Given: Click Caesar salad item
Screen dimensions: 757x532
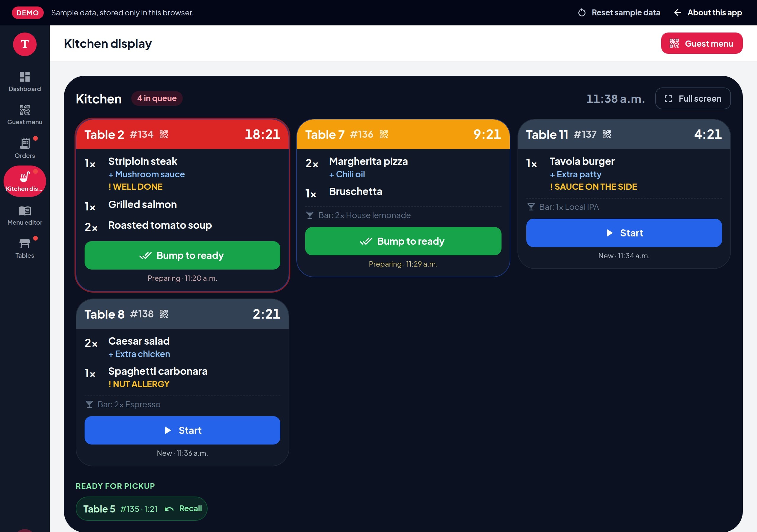Looking at the screenshot, I should (139, 341).
